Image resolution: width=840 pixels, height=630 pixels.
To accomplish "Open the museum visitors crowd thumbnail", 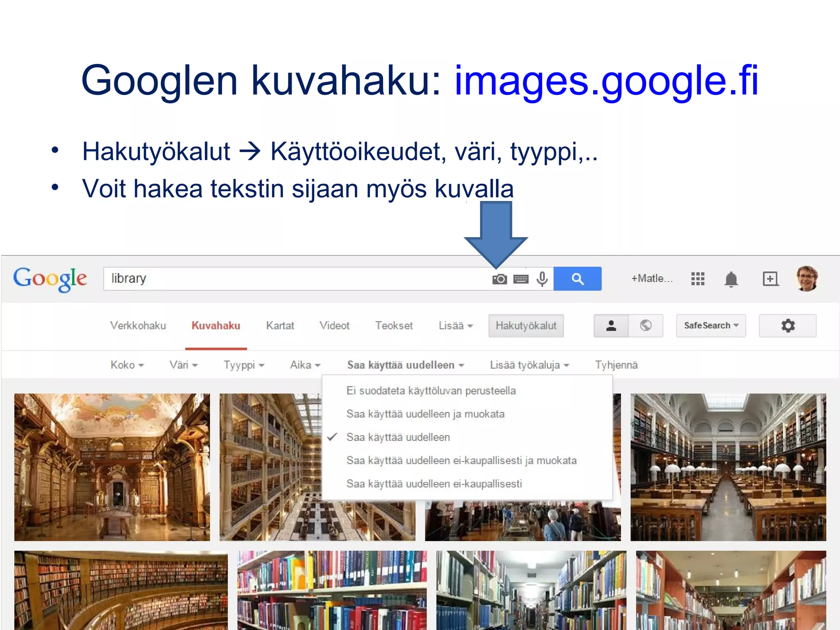I will coord(523,521).
